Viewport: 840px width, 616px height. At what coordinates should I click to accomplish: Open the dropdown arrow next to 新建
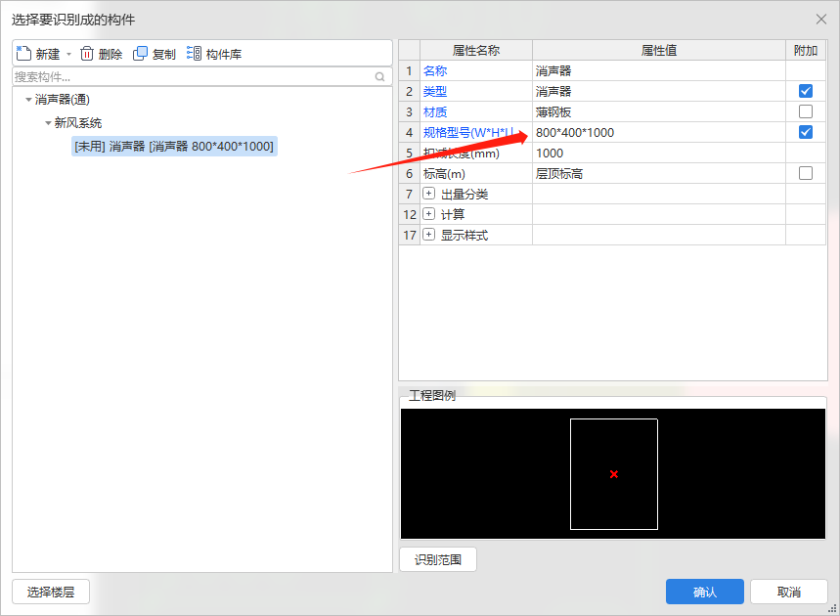[x=68, y=54]
